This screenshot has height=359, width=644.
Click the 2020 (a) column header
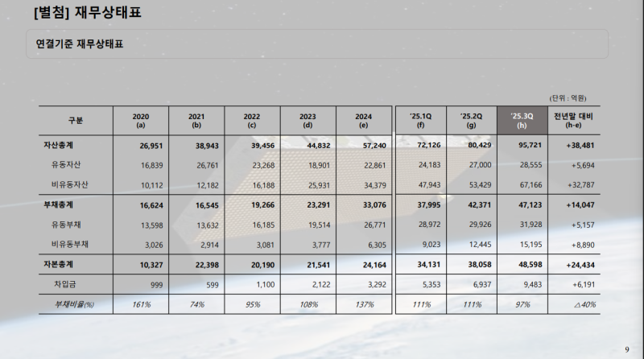[x=140, y=120]
